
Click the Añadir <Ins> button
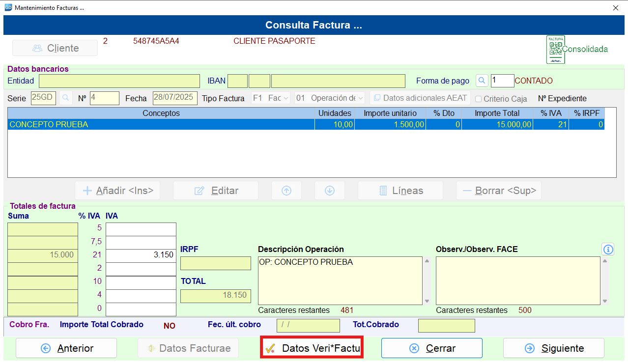tap(117, 191)
